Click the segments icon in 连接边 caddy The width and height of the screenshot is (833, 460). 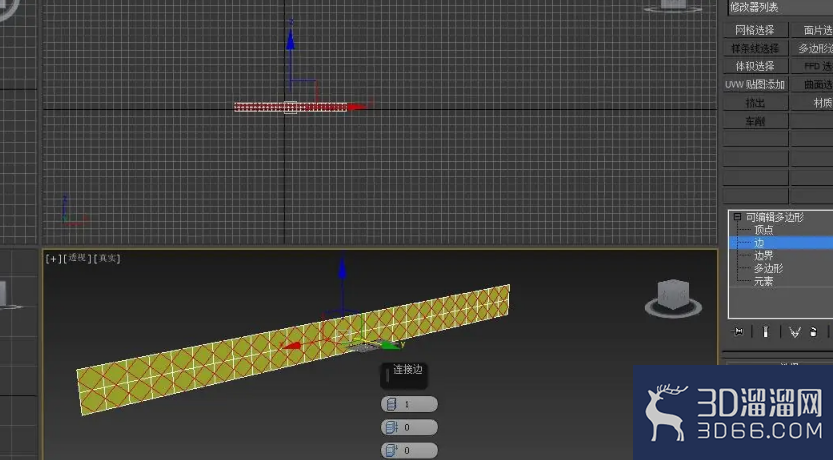tap(392, 404)
